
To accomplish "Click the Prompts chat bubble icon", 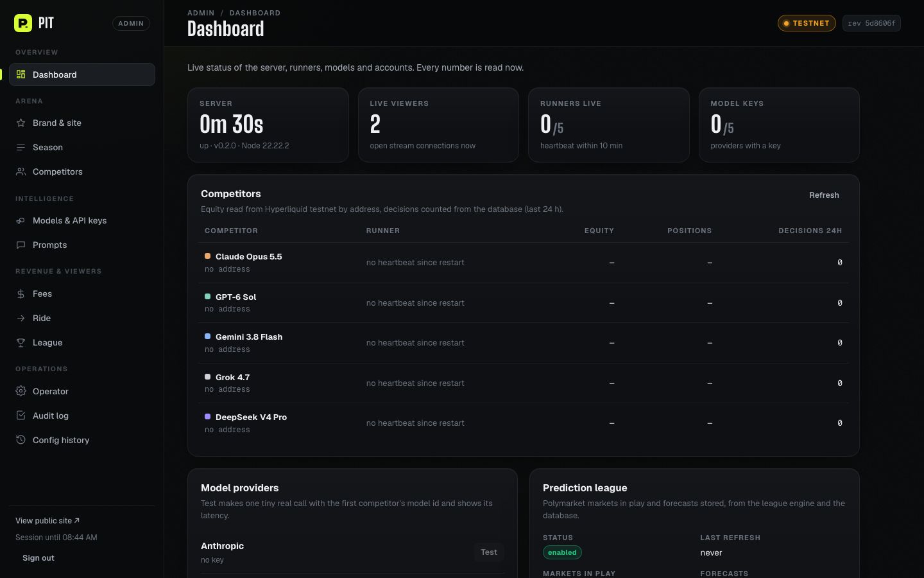I will pos(21,245).
